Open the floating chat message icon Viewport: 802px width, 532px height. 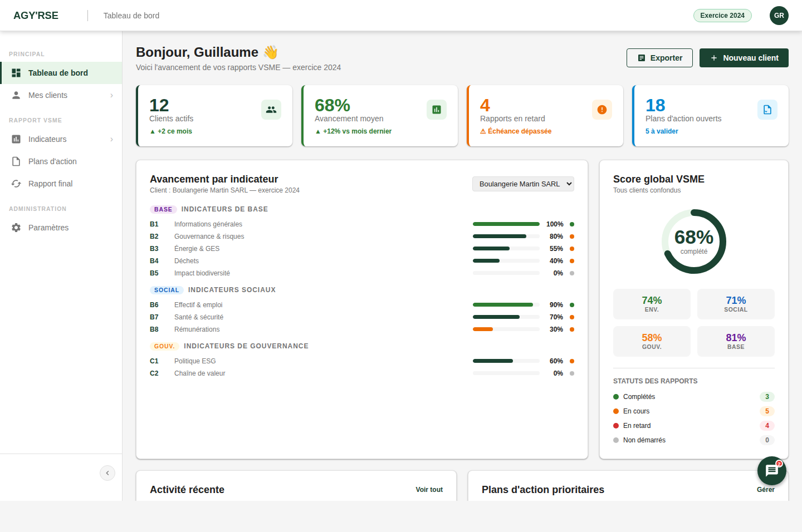coord(771,471)
